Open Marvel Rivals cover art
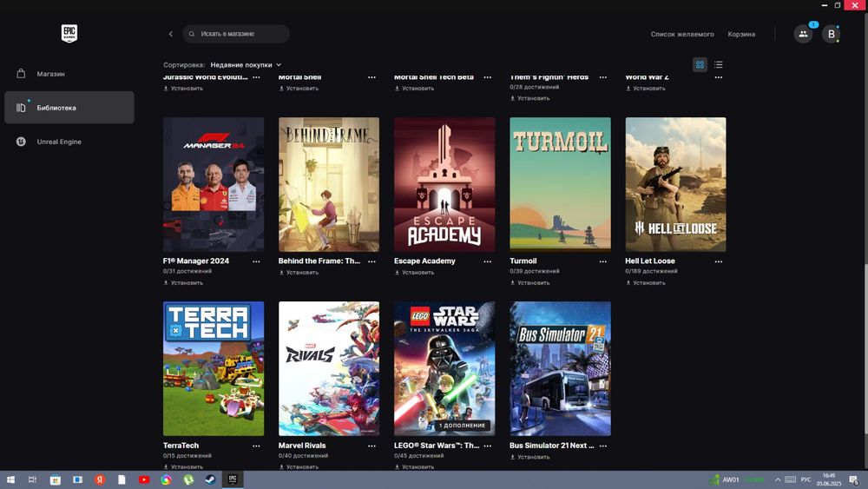 (x=329, y=369)
